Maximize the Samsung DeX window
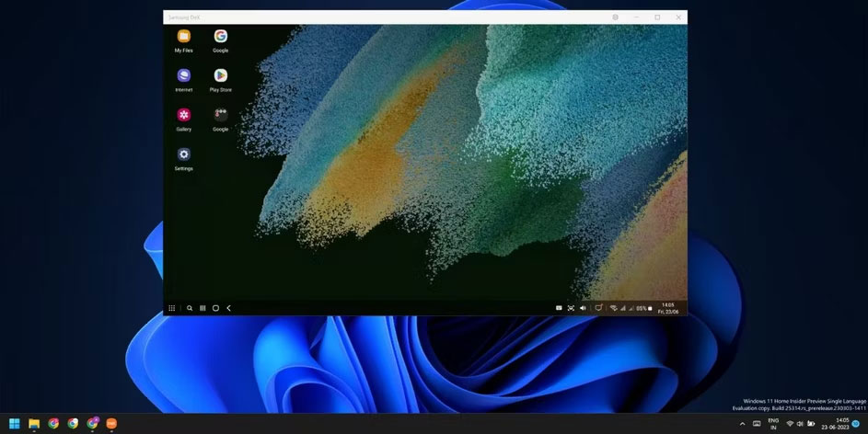Screen dimensions: 868x434 click(x=657, y=17)
